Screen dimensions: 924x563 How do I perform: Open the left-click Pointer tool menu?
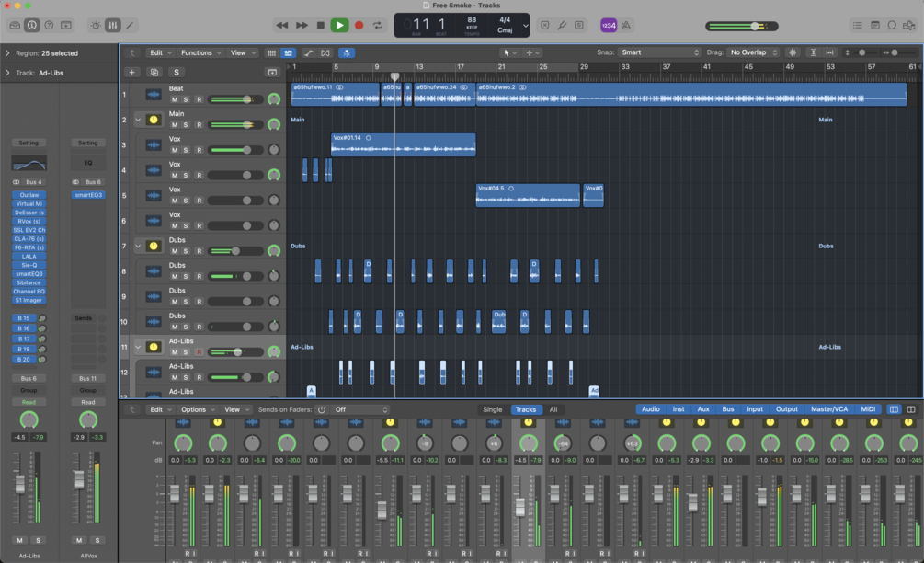coord(509,53)
